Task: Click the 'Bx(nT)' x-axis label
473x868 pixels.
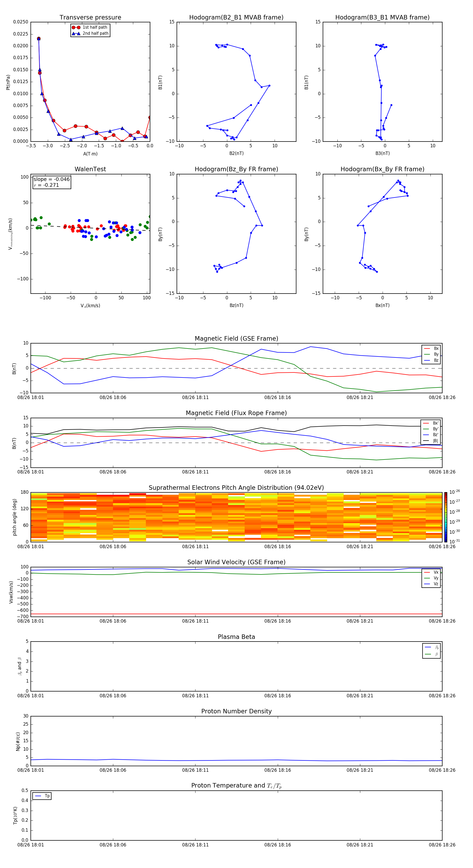Action: (x=382, y=305)
